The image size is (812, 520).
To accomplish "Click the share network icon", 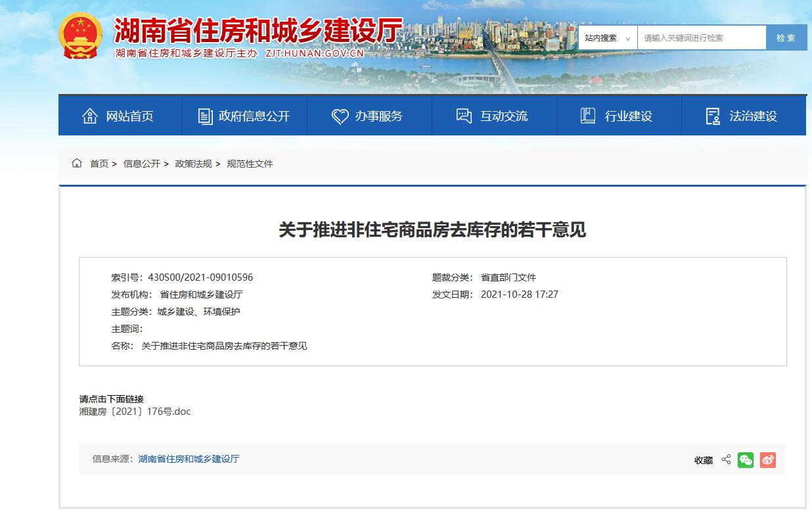I will point(726,460).
